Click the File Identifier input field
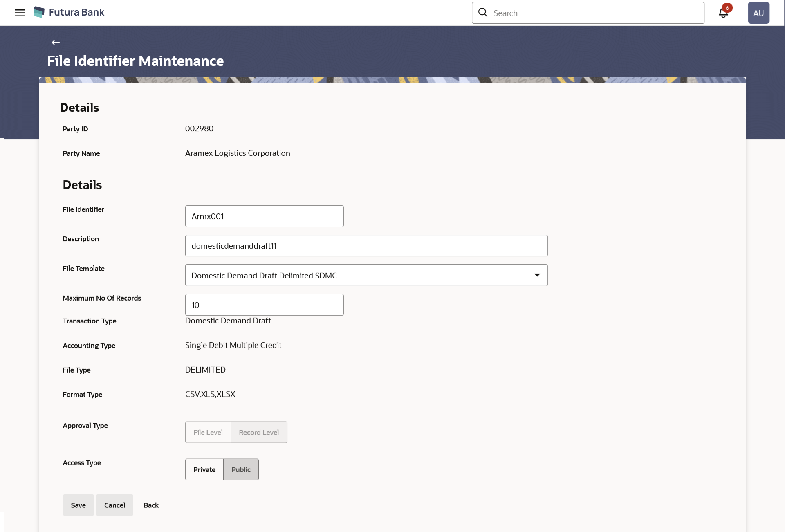This screenshot has width=785, height=532. [x=264, y=216]
